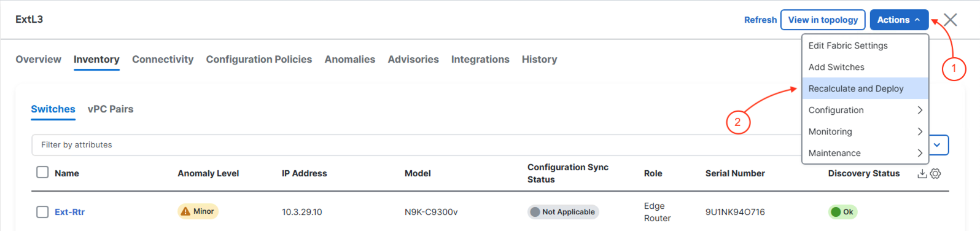
Task: Expand the Configuration submenu
Action: [865, 110]
